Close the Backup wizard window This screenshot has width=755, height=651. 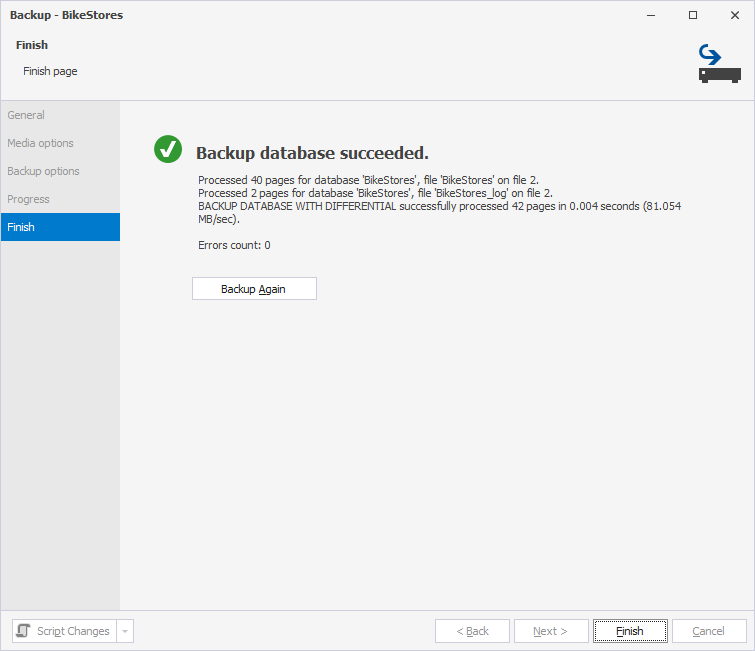click(733, 16)
